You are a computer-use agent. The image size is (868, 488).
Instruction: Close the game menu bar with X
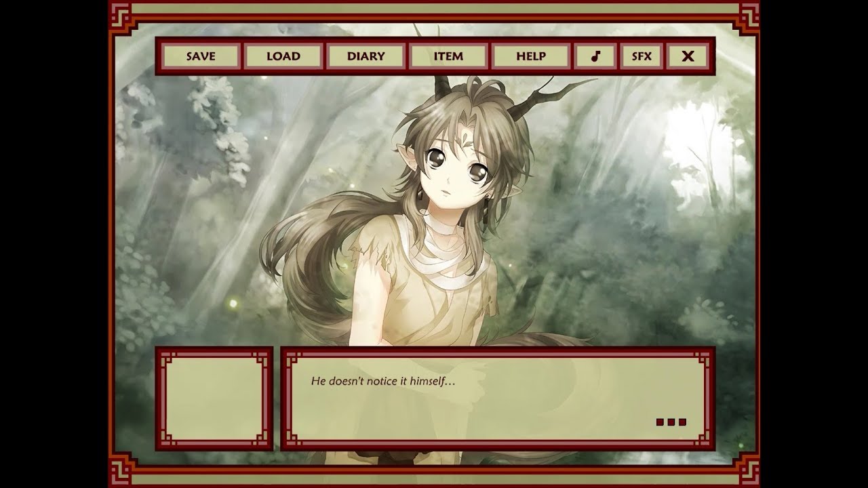688,56
